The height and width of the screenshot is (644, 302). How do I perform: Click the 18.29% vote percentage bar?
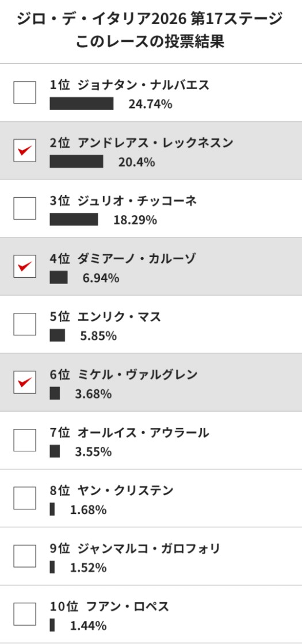[74, 219]
